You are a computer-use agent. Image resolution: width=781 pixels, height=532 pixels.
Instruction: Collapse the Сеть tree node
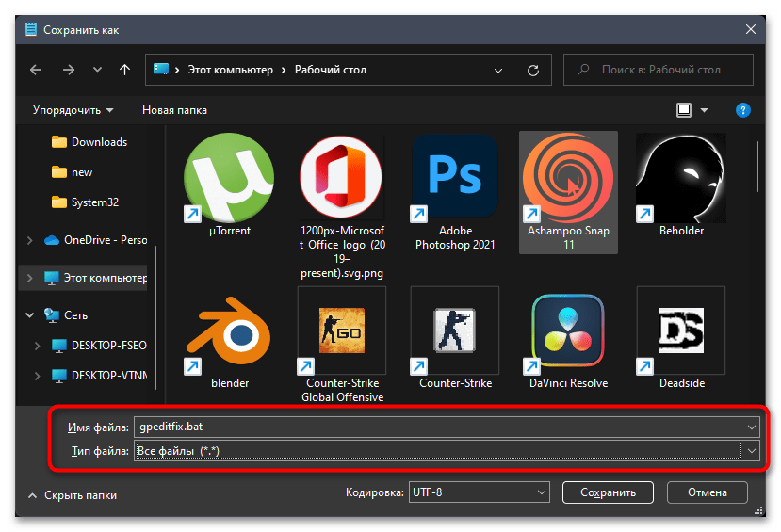30,315
